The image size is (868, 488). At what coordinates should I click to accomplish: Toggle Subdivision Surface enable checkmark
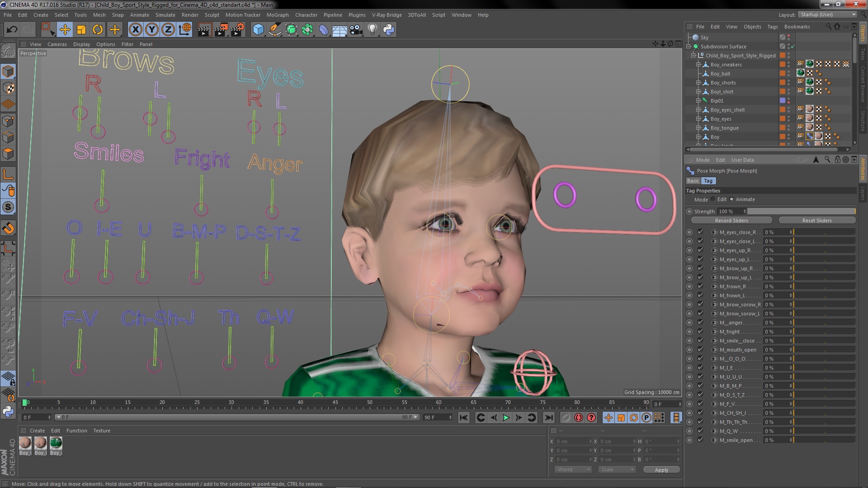click(x=793, y=47)
